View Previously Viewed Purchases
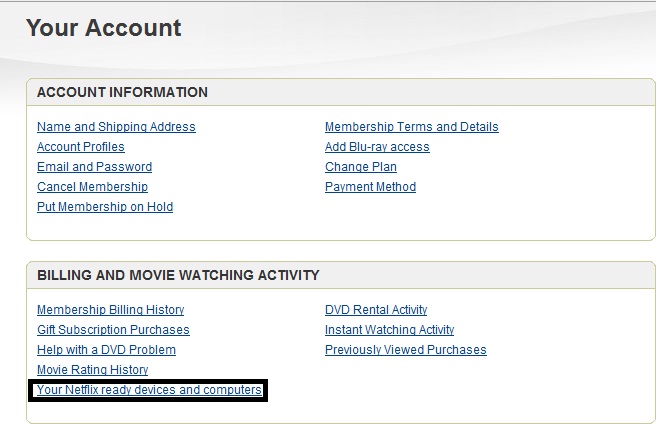656x424 pixels. tap(406, 350)
